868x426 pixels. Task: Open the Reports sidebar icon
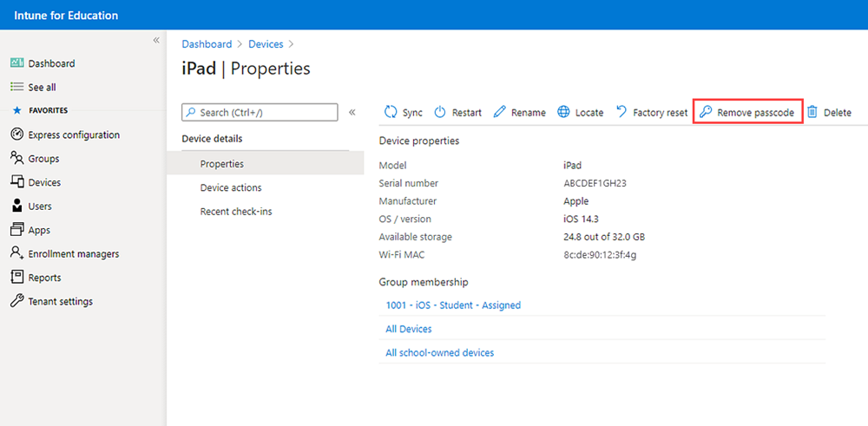point(17,278)
